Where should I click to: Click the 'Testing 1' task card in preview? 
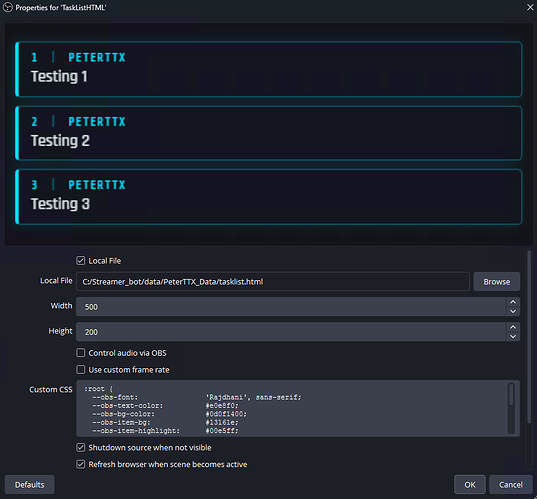(269, 69)
